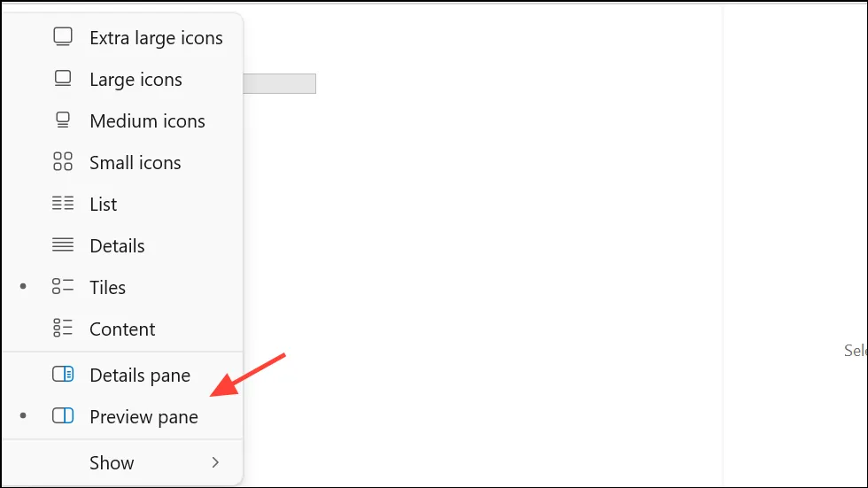Screen dimensions: 868x488
Task: Enable the Details pane option
Action: [122, 376]
